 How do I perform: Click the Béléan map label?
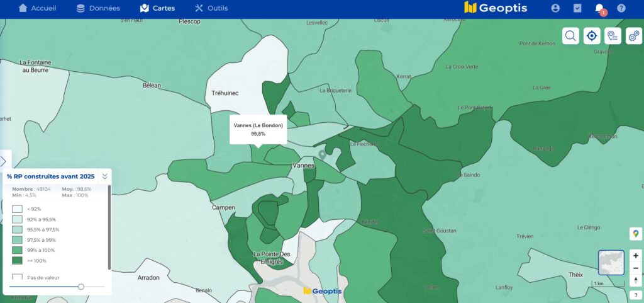(152, 86)
